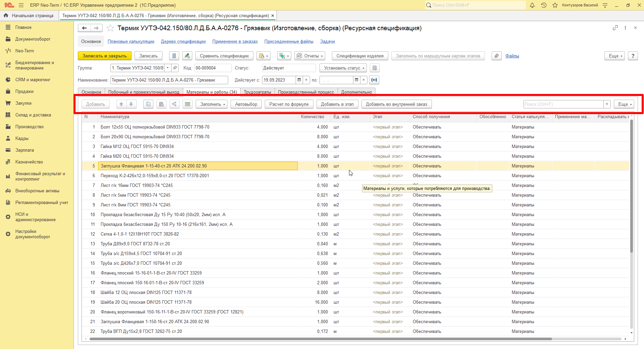Click the copy rows icon in the table toolbar

click(148, 104)
